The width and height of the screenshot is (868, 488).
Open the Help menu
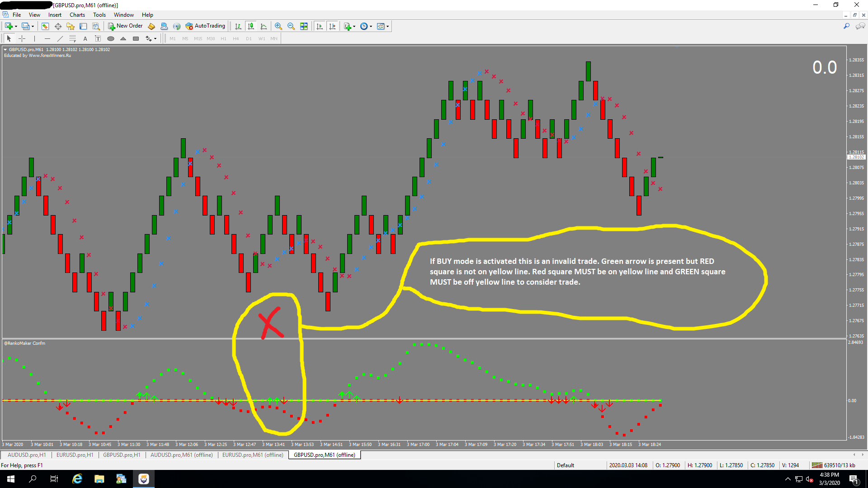tap(147, 15)
